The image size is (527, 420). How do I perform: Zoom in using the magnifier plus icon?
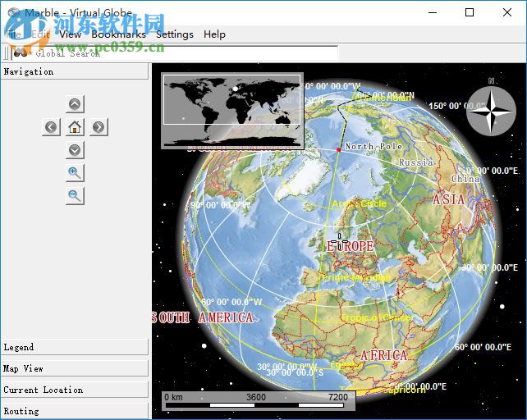point(75,172)
